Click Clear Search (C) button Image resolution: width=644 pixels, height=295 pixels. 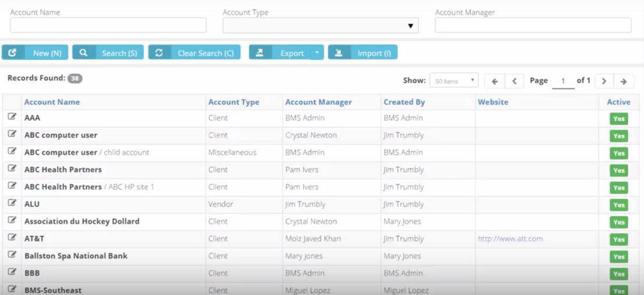coord(194,52)
